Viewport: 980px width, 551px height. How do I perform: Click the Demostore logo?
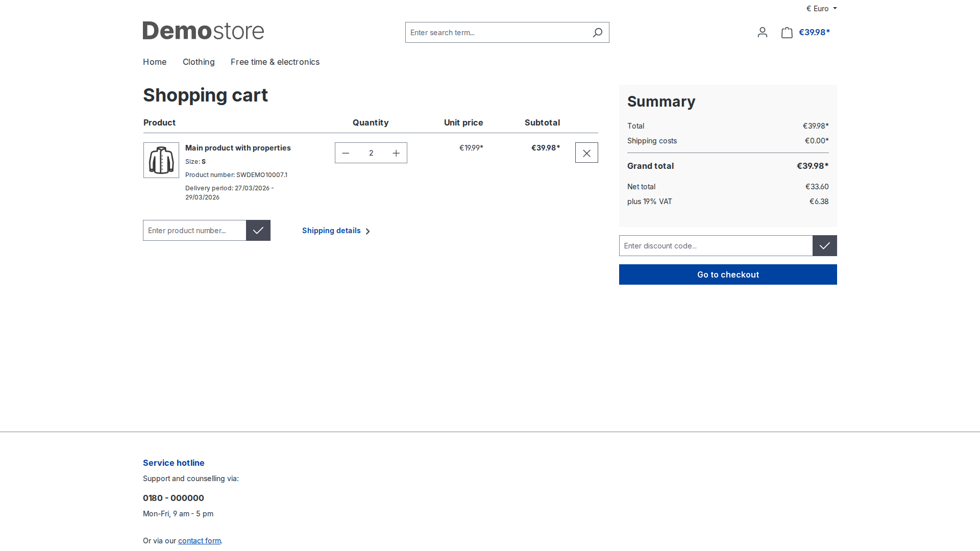pos(203,31)
